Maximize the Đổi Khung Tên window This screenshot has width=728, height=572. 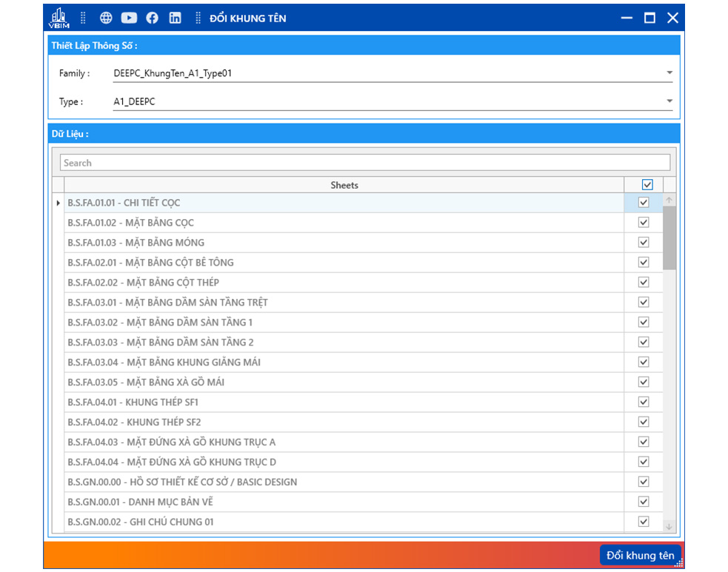(649, 18)
